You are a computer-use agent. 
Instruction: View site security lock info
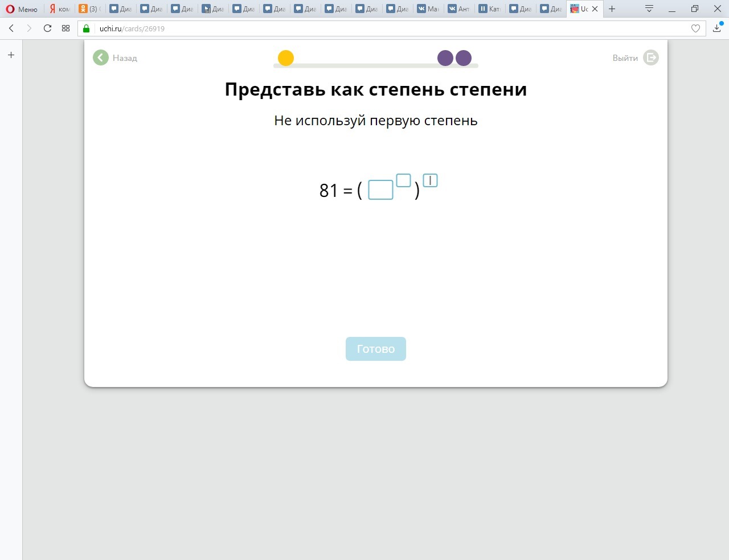[x=87, y=28]
